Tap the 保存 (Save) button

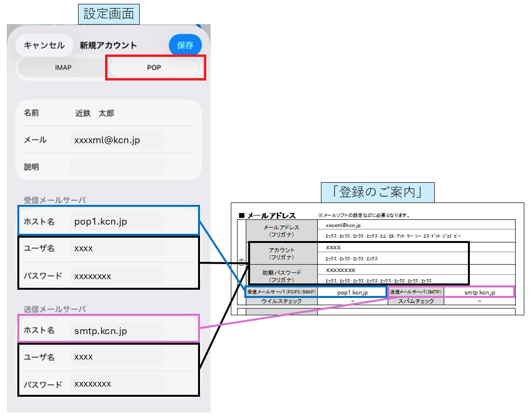pos(185,45)
